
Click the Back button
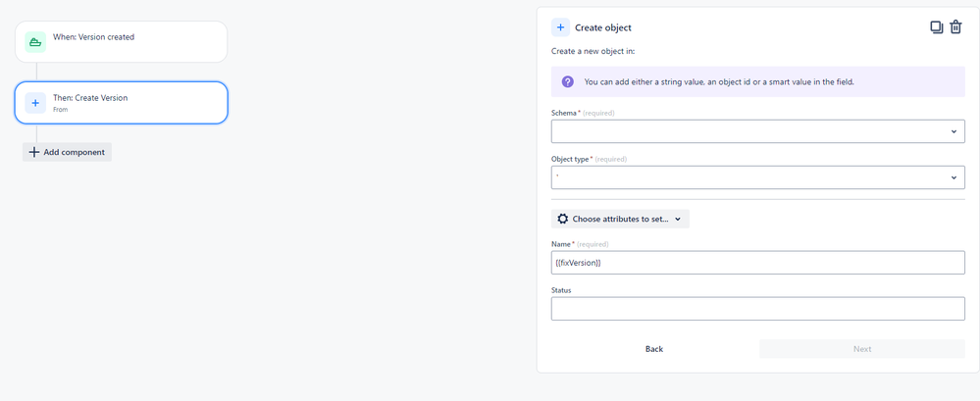click(x=653, y=349)
